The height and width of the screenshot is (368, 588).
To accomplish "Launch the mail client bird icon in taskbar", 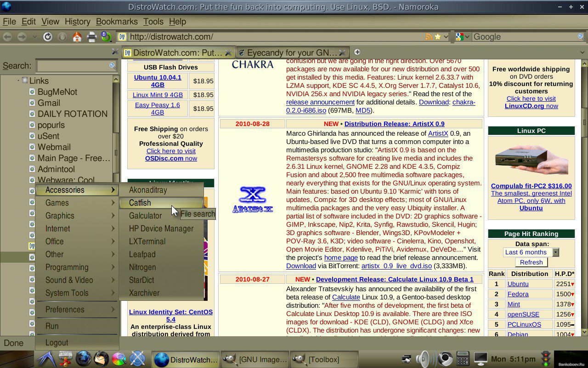I will pos(102,359).
